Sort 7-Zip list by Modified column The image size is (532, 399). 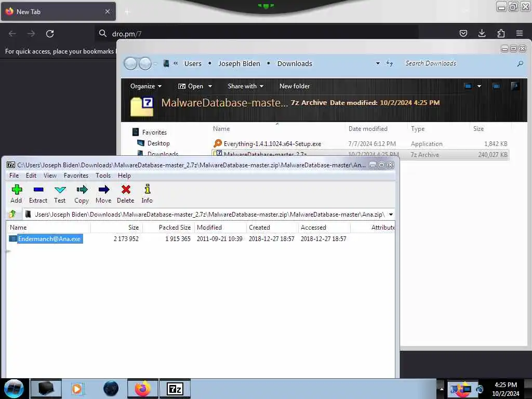[x=220, y=228]
